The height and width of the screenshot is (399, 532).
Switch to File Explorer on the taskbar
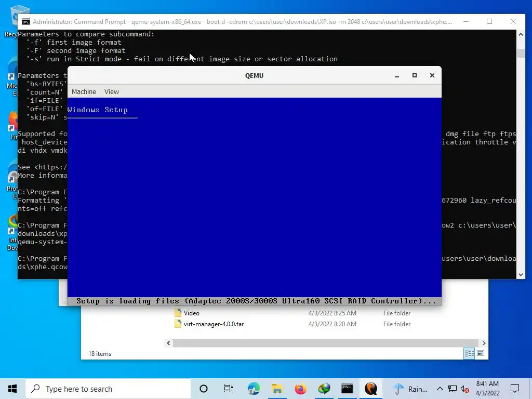pos(277,389)
